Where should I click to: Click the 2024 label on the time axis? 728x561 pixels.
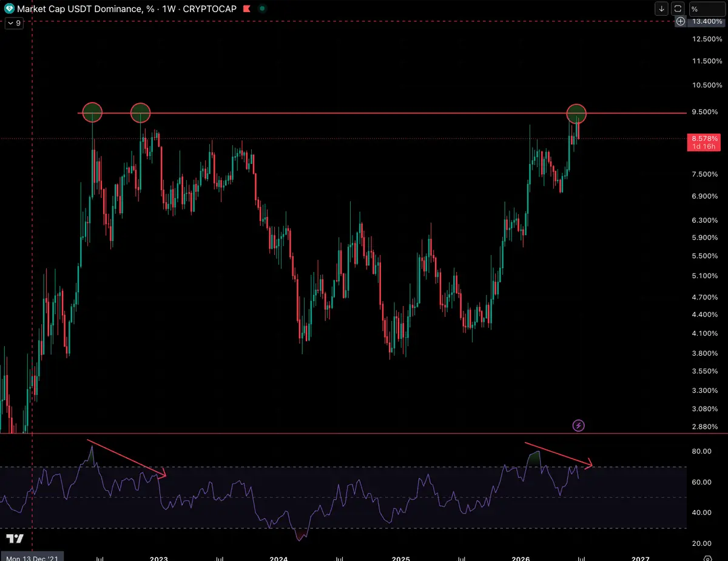point(278,557)
